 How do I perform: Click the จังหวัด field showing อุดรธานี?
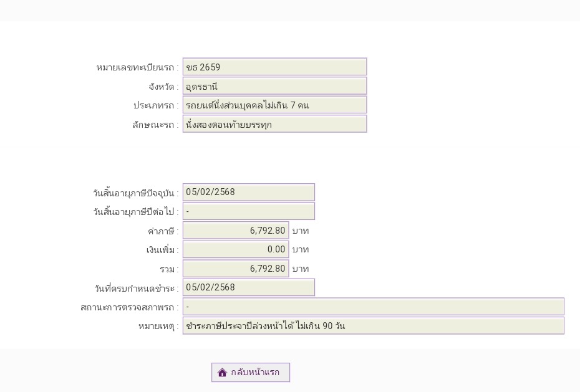[274, 86]
